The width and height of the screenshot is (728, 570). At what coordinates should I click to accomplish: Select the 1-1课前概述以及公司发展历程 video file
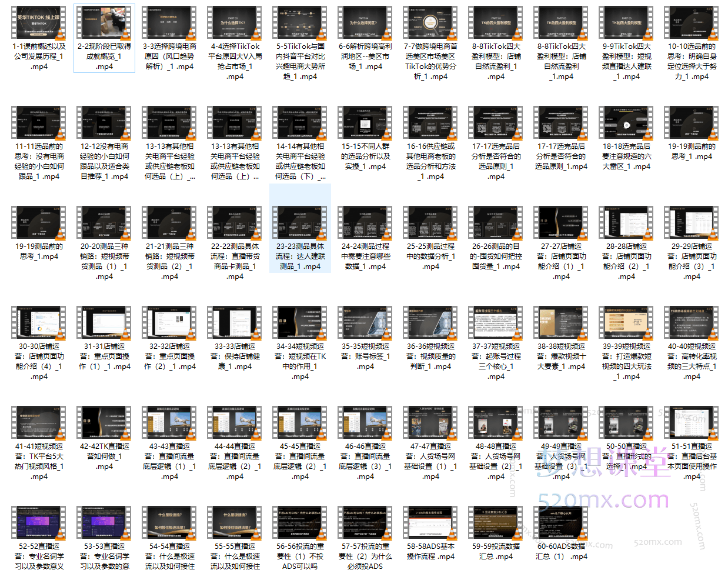(39, 24)
